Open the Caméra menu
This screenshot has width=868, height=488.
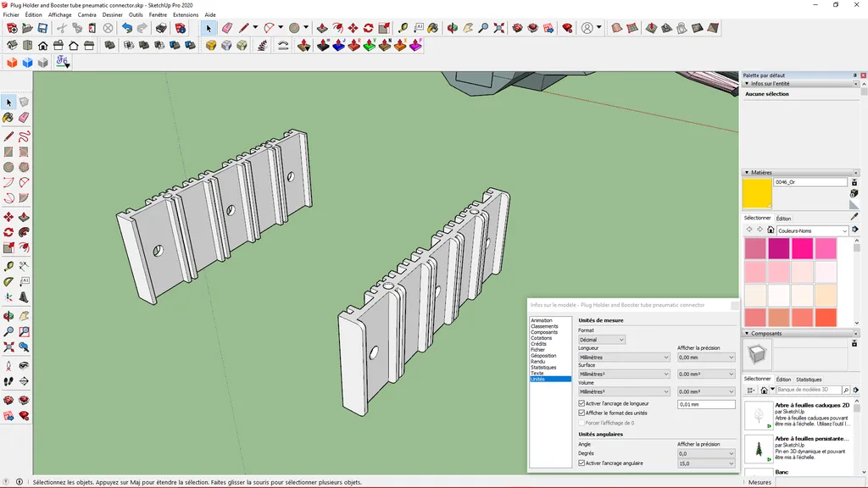[86, 14]
